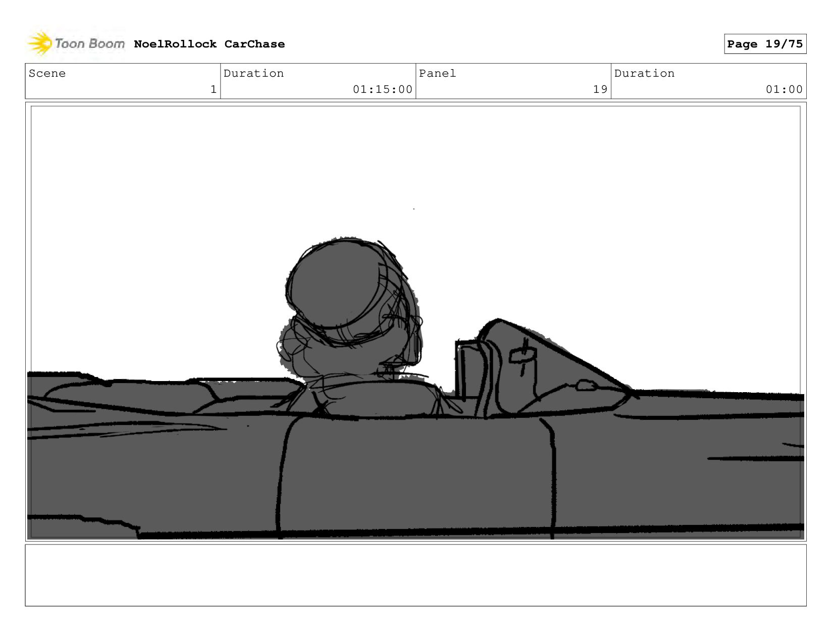The width and height of the screenshot is (832, 644).
Task: Click the "Scene" header label
Action: (47, 73)
